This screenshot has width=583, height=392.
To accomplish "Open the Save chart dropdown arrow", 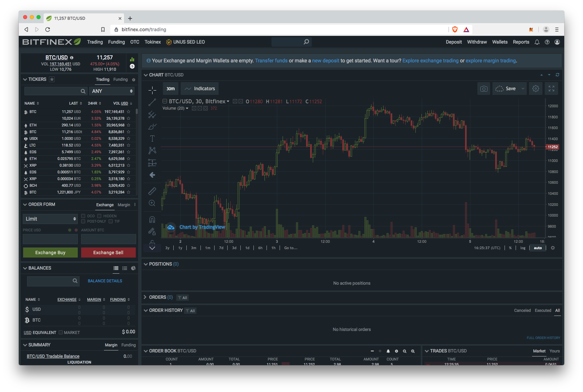I will tap(523, 89).
